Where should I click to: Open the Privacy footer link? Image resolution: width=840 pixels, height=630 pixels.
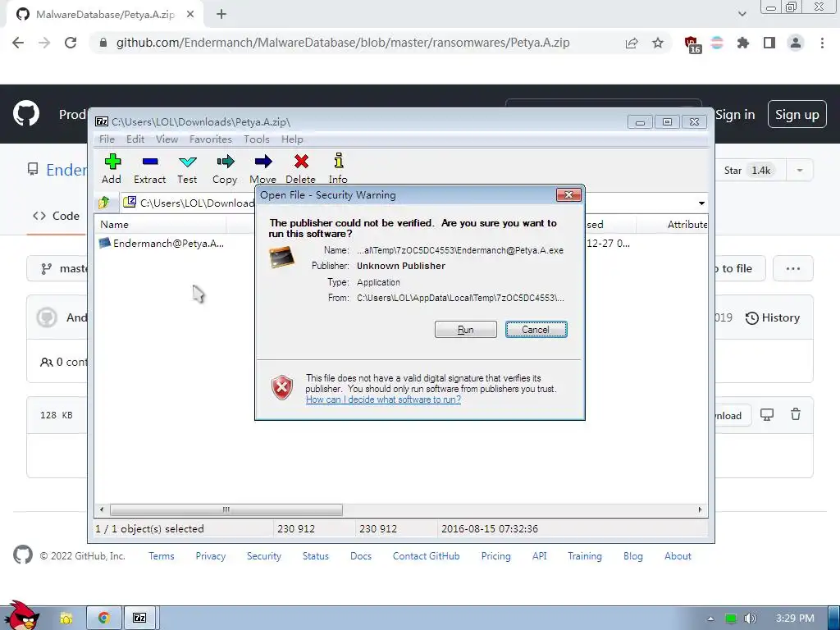(x=211, y=556)
